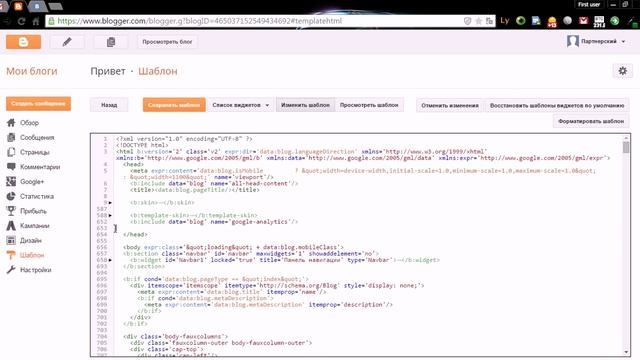This screenshot has width=640, height=360.
Task: Click the Страницы pages icon
Action: click(11, 152)
